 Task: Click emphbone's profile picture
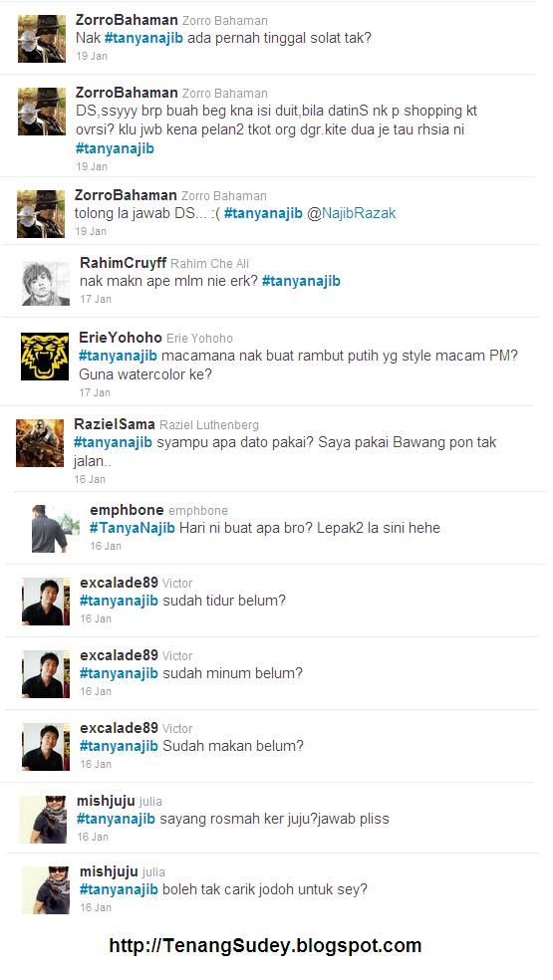point(56,529)
